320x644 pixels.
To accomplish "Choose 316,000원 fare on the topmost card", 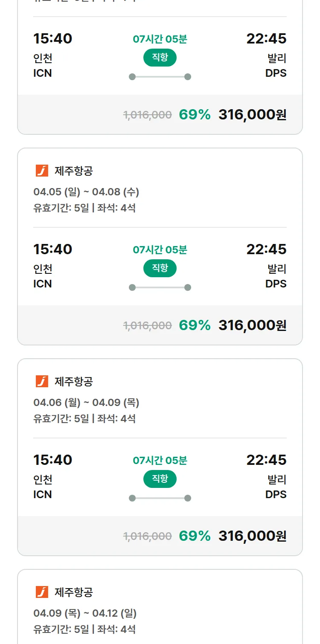I will (x=252, y=115).
